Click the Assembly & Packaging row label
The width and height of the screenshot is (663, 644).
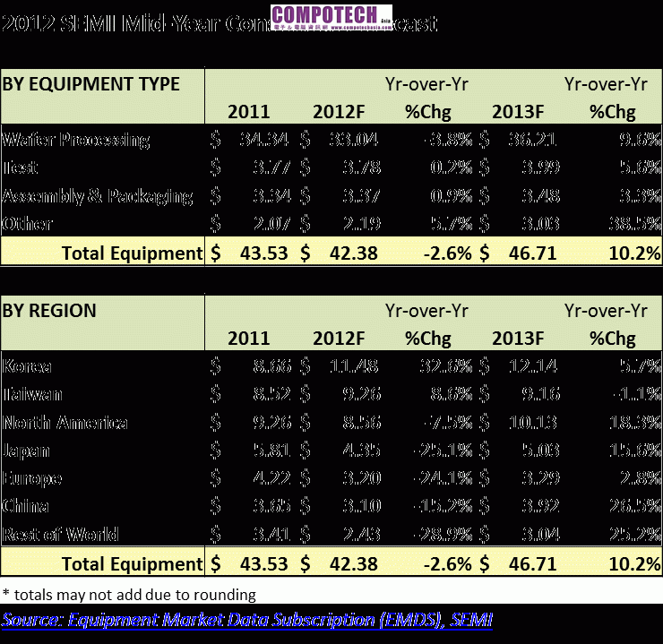[x=98, y=196]
